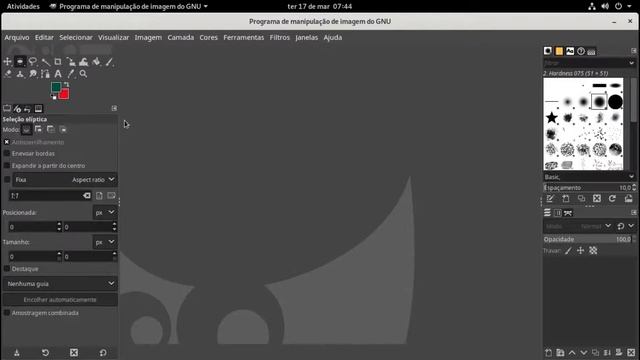Open the Tamanho unit px dropdown
This screenshot has width=640, height=360.
pos(105,242)
